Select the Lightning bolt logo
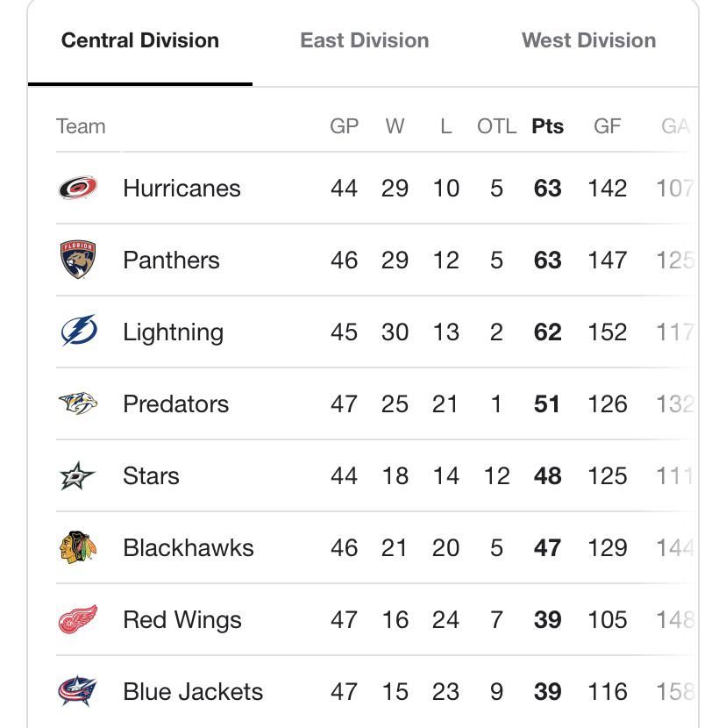 (x=79, y=331)
